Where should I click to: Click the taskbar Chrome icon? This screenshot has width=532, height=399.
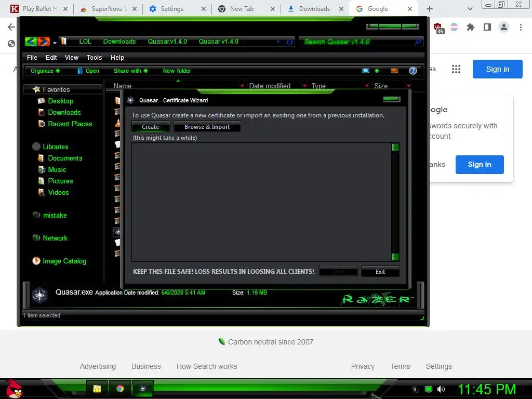tap(120, 389)
